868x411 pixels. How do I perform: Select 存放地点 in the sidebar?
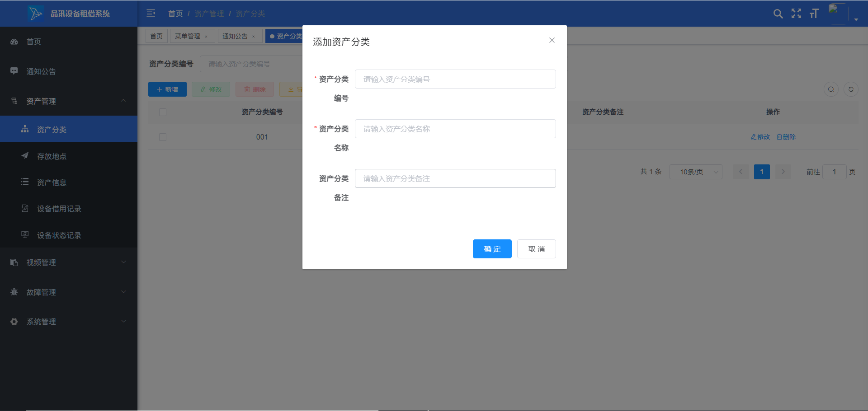click(69, 156)
